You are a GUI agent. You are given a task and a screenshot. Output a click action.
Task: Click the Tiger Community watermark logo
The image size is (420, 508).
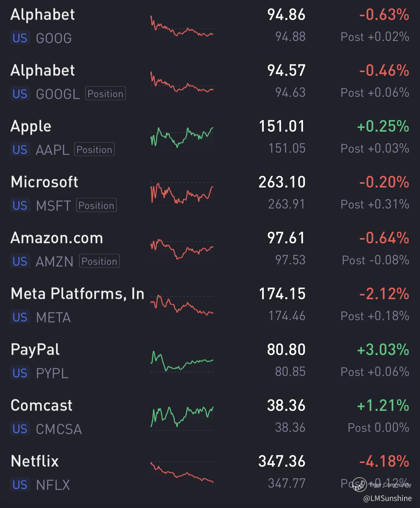pos(360,484)
